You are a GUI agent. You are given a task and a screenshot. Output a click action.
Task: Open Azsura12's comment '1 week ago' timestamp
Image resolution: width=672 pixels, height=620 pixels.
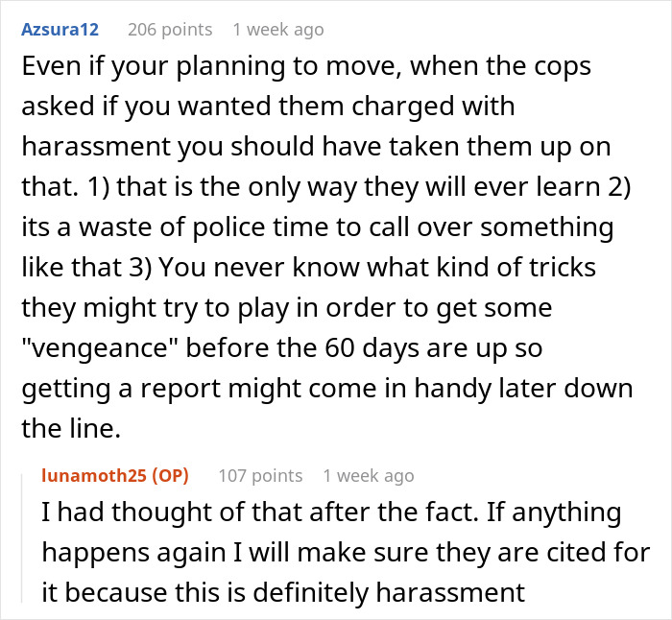click(x=277, y=30)
